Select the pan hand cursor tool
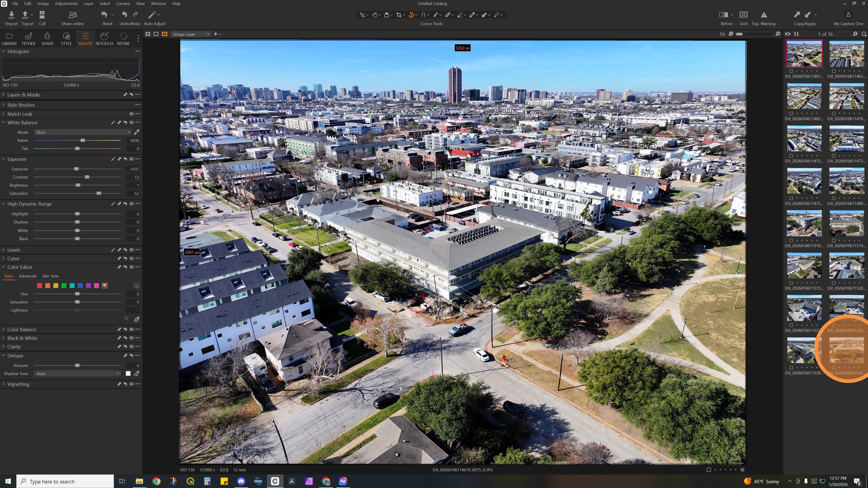This screenshot has height=488, width=868. pos(374,15)
